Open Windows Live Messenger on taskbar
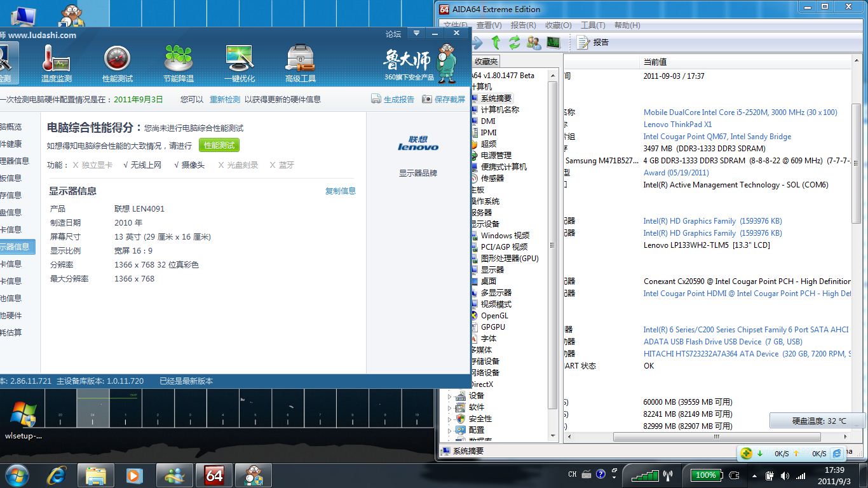868x488 pixels. pos(174,475)
